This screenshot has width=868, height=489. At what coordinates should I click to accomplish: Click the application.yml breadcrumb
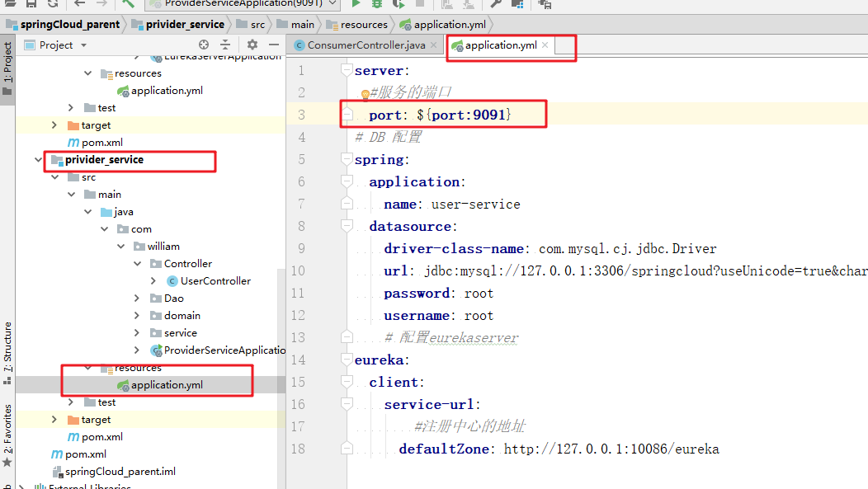click(443, 25)
